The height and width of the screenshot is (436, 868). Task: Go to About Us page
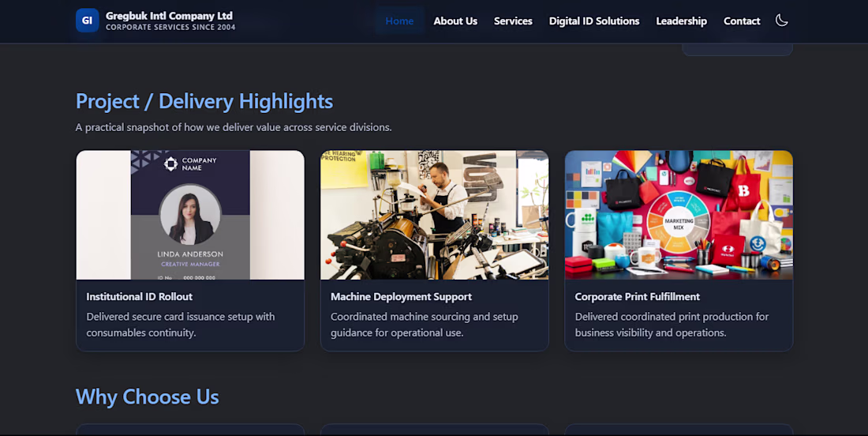click(x=455, y=21)
